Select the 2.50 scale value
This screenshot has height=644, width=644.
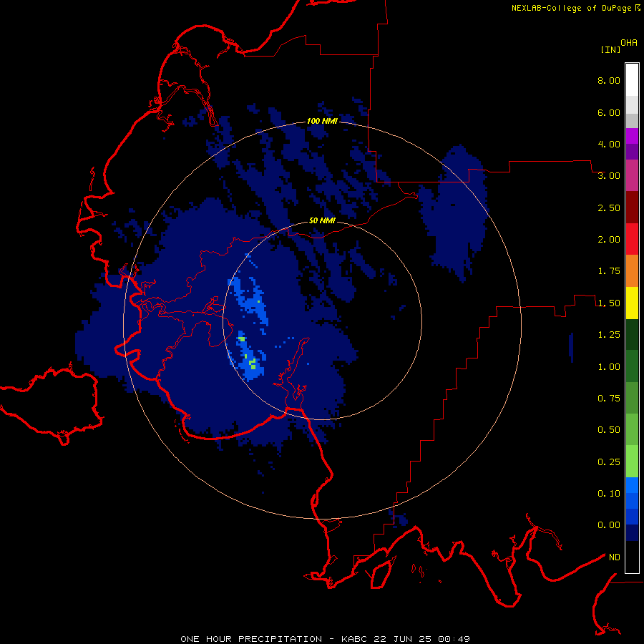point(609,208)
